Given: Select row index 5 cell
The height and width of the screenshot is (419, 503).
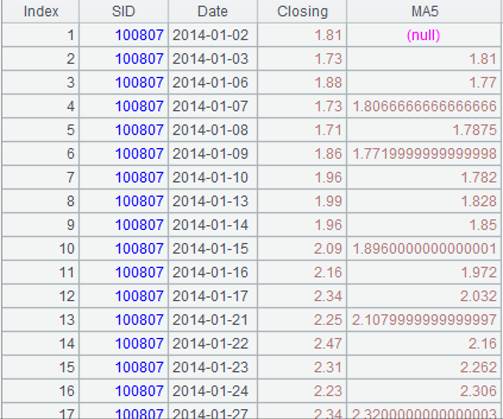Looking at the screenshot, I should (41, 130).
